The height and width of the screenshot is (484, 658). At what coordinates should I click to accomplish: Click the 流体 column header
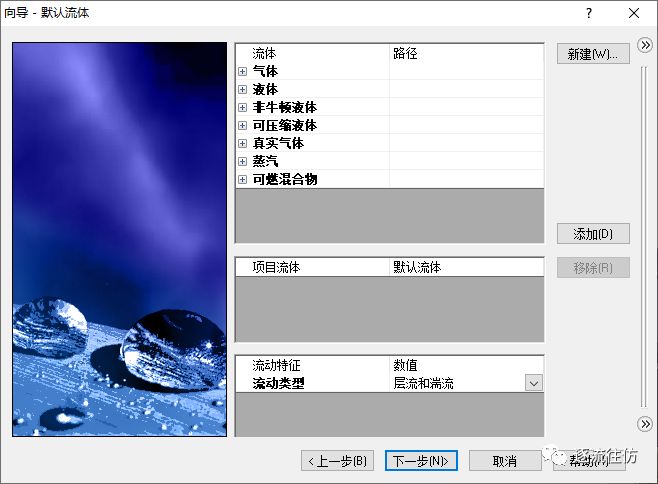pos(313,53)
